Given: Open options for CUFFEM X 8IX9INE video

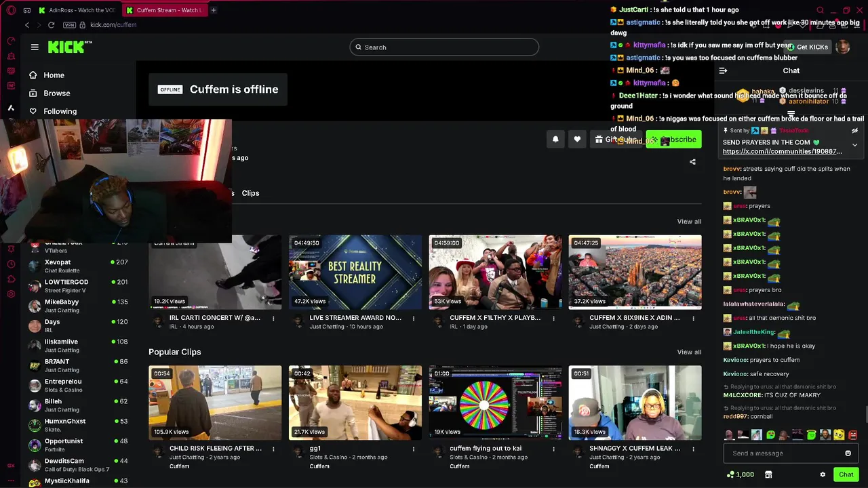Looking at the screenshot, I should [x=693, y=318].
